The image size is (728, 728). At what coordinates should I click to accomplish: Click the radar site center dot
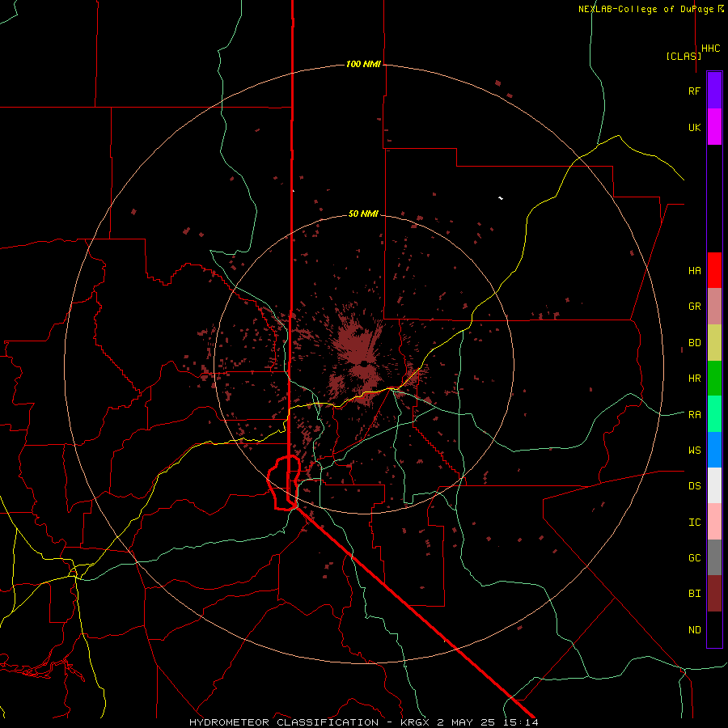tap(364, 363)
